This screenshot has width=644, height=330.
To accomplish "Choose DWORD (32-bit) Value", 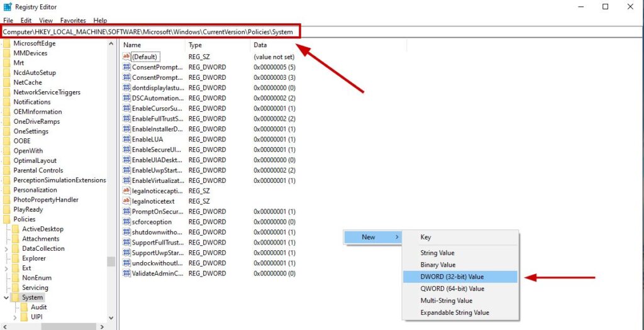I will pyautogui.click(x=460, y=277).
